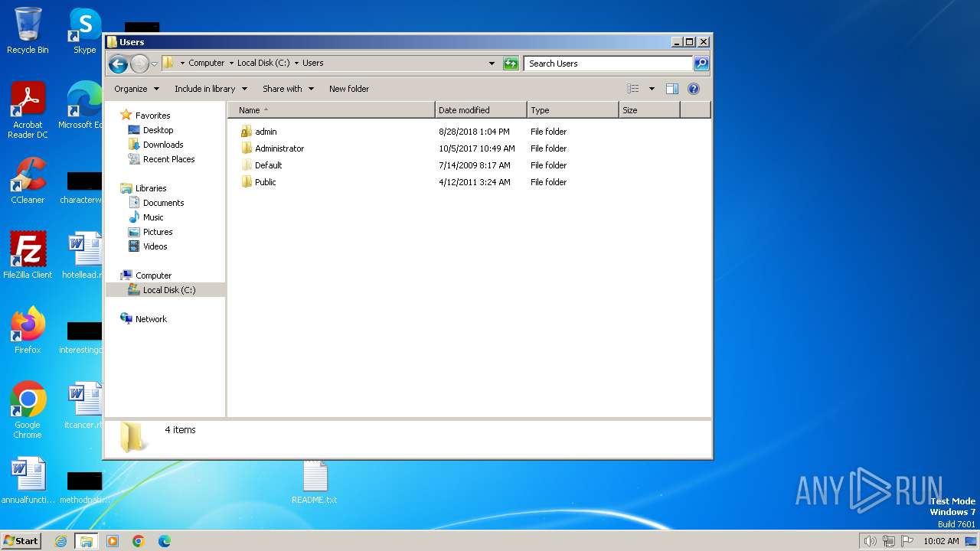Select the Acrobat Reader DC shortcut
980x551 pixels.
tap(28, 111)
